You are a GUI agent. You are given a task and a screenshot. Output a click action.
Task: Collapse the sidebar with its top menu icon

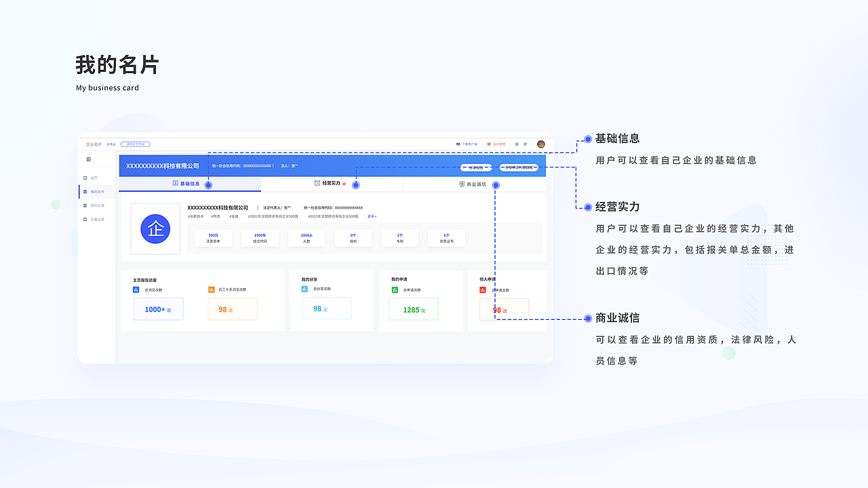click(x=88, y=160)
